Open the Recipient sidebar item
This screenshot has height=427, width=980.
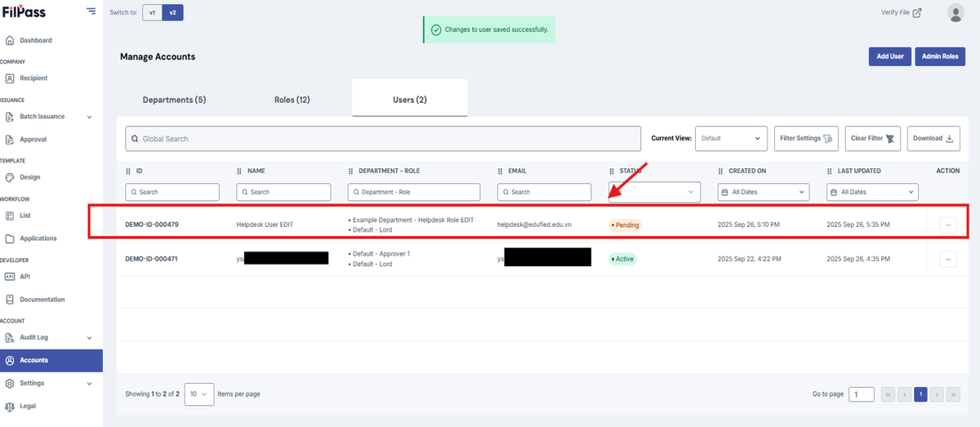point(33,78)
